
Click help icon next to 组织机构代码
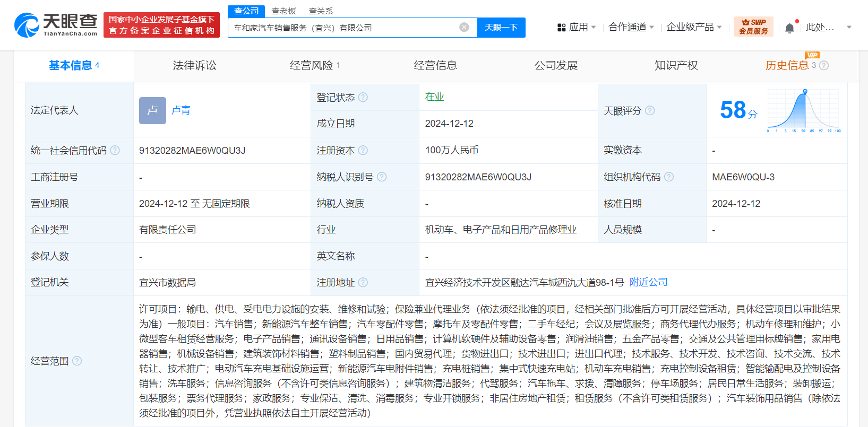pos(669,177)
